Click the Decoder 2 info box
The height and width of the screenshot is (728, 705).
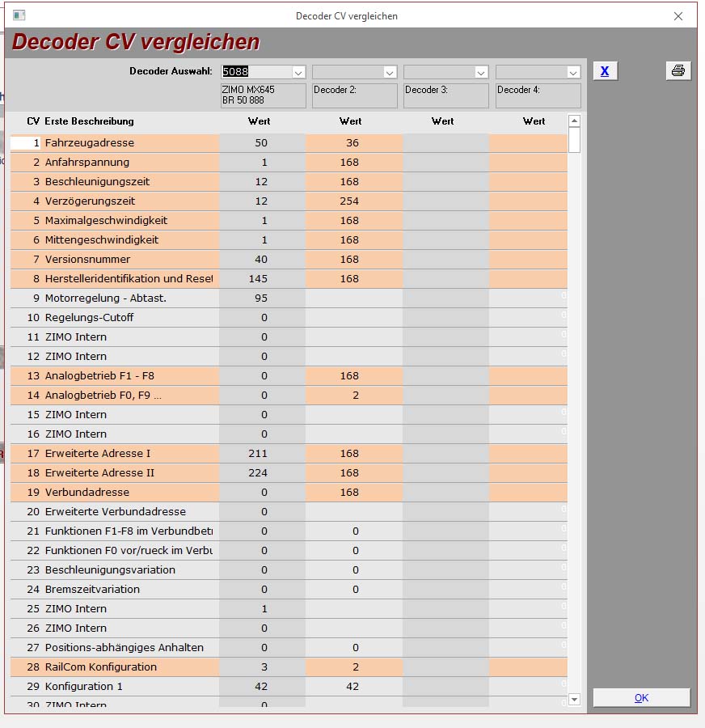pos(355,95)
